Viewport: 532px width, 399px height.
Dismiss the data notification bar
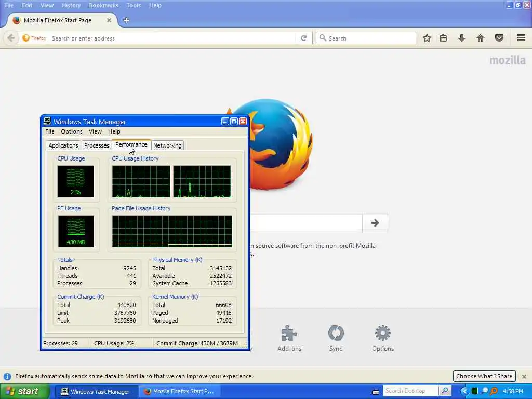click(x=524, y=376)
